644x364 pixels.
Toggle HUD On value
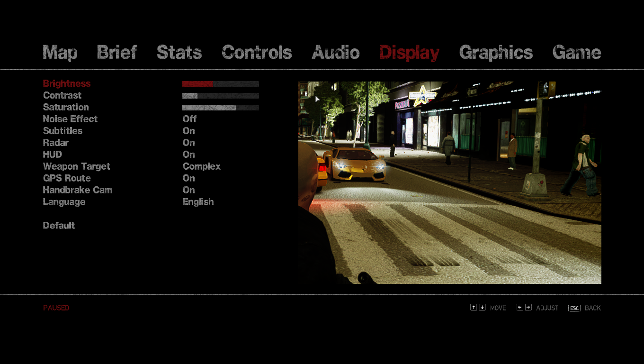[189, 155]
